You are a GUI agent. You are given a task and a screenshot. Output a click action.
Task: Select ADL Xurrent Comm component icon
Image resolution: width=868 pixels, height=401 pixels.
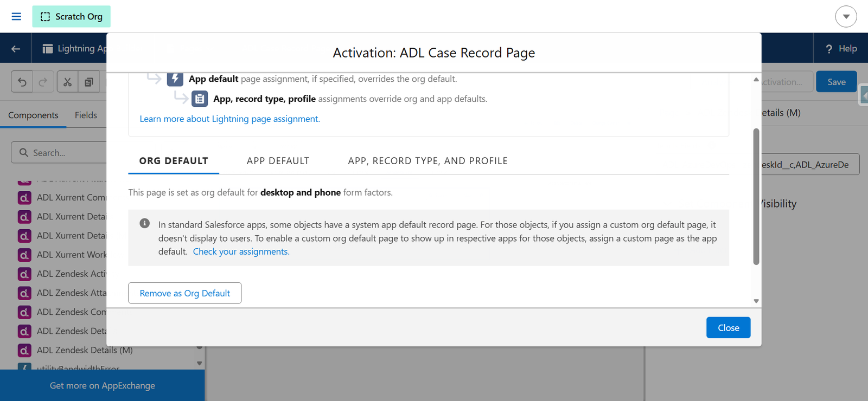pos(24,198)
